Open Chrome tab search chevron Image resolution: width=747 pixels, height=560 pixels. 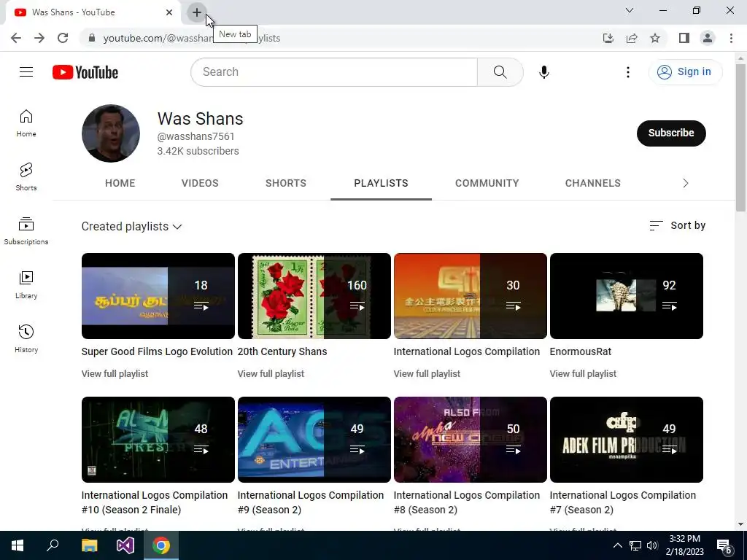coord(630,10)
